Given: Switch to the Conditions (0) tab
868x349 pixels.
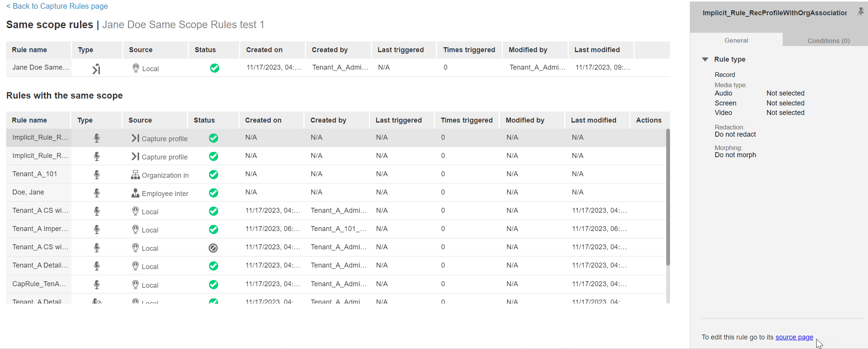Looking at the screenshot, I should tap(828, 41).
